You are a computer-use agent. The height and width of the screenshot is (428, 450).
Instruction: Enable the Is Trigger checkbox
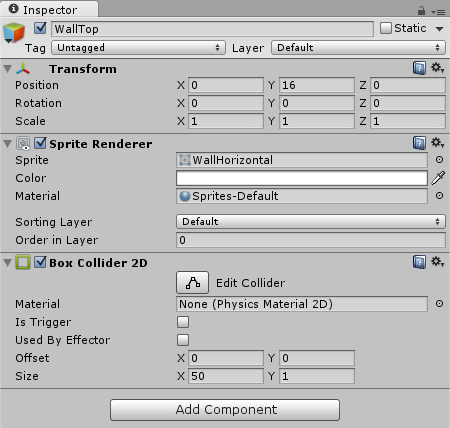pyautogui.click(x=183, y=322)
